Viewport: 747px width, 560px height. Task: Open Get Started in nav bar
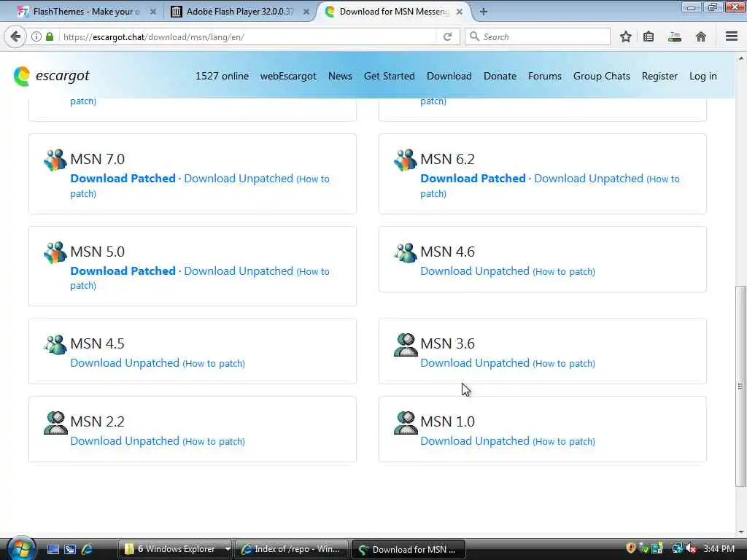(390, 76)
